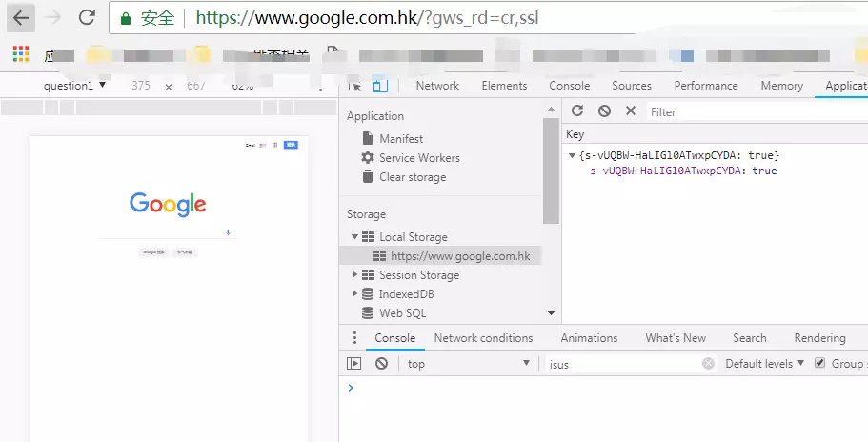Click the microphone icon in Google search box
This screenshot has height=442, width=868.
tap(228, 232)
